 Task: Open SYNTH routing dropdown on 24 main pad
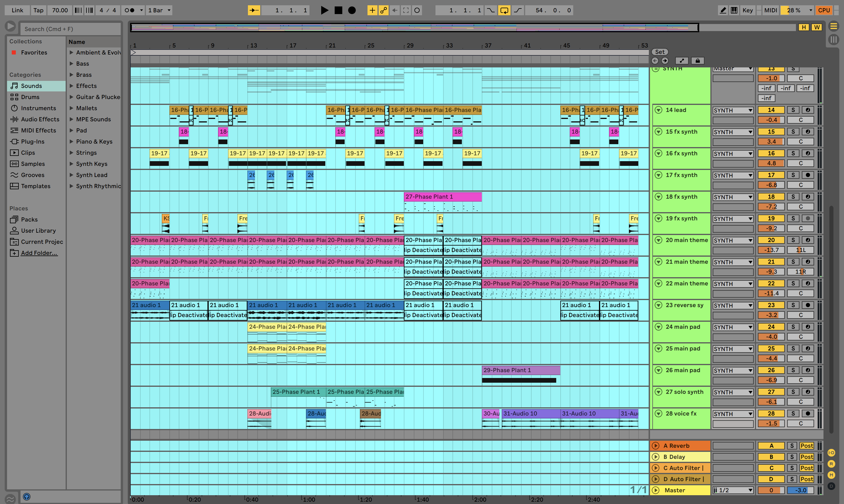coord(733,327)
